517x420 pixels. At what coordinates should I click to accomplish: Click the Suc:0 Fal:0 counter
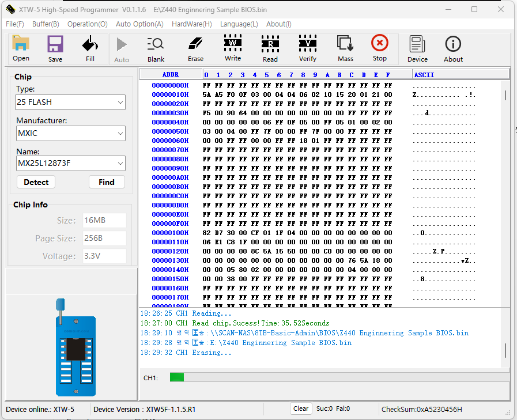coord(333,409)
